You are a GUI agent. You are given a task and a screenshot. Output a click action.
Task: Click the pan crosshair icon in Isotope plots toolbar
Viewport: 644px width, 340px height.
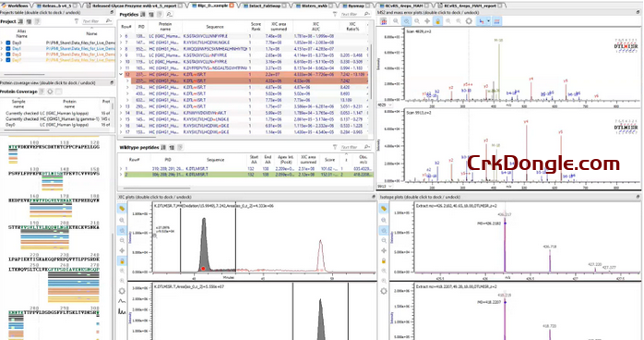[x=383, y=250]
